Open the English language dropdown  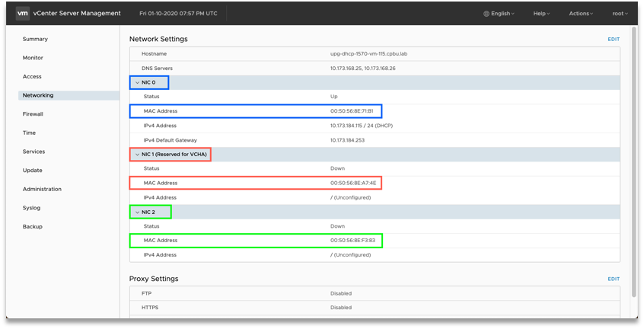499,14
